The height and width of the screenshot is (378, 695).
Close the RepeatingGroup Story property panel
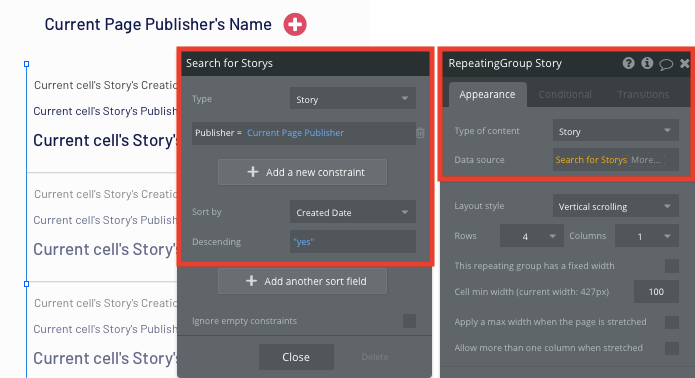click(x=685, y=63)
